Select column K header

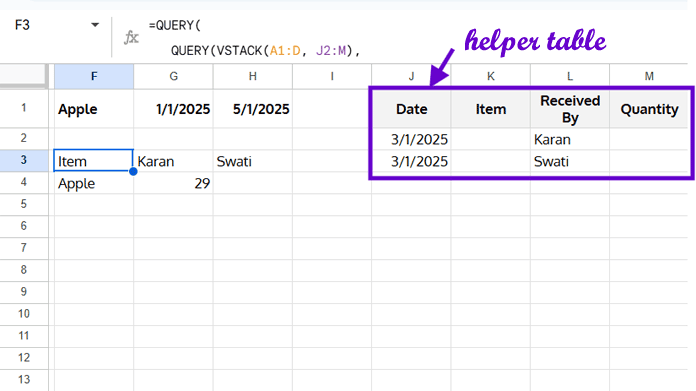tap(490, 76)
